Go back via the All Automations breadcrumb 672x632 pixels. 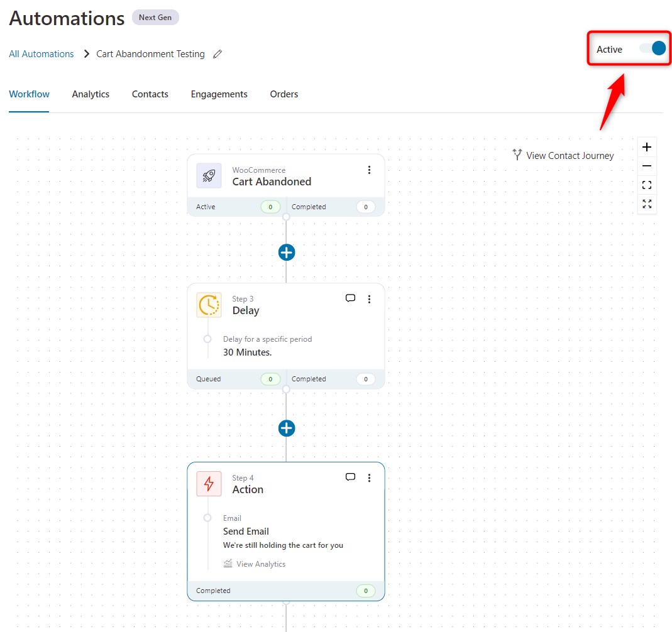(x=41, y=54)
